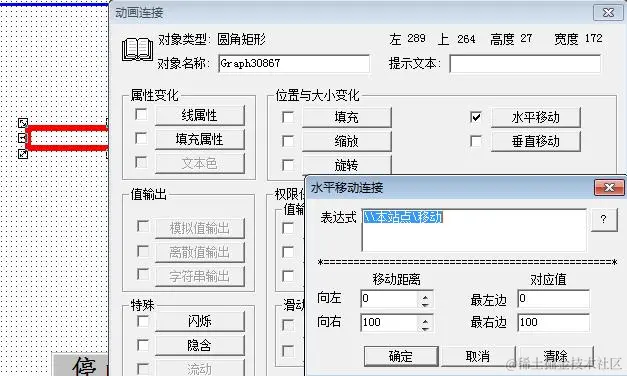The height and width of the screenshot is (376, 627).
Task: Click the 对象名称 field containing Graph30867
Action: click(x=294, y=64)
